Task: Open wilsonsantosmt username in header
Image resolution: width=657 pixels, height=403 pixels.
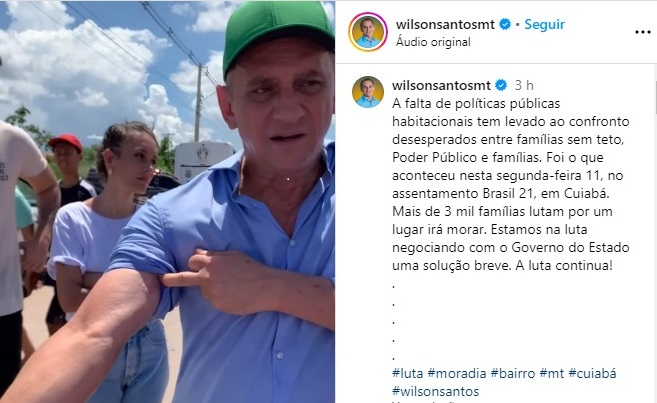Action: 445,24
